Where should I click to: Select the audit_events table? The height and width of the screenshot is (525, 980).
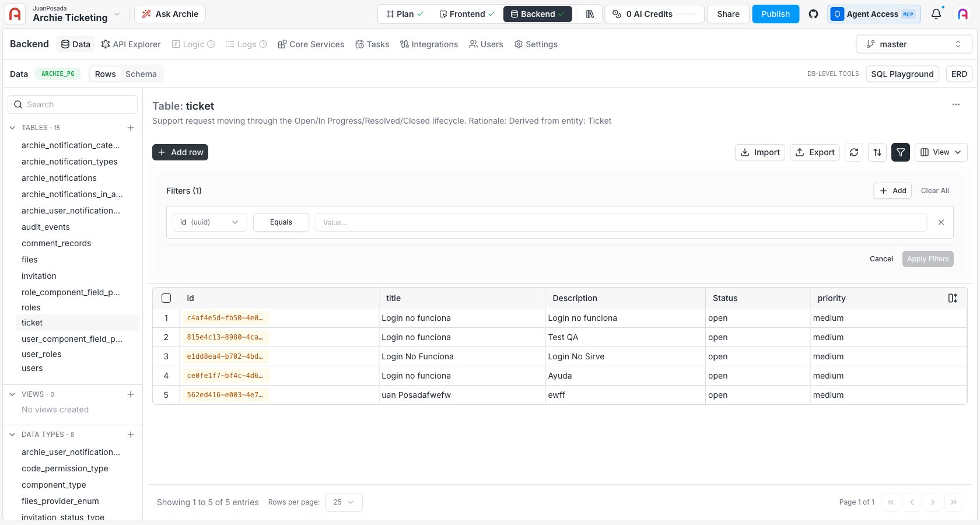45,227
